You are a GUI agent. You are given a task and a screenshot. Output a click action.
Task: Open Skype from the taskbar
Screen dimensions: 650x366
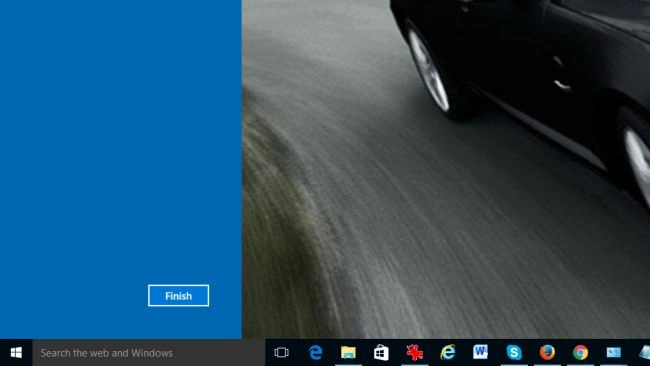point(514,353)
